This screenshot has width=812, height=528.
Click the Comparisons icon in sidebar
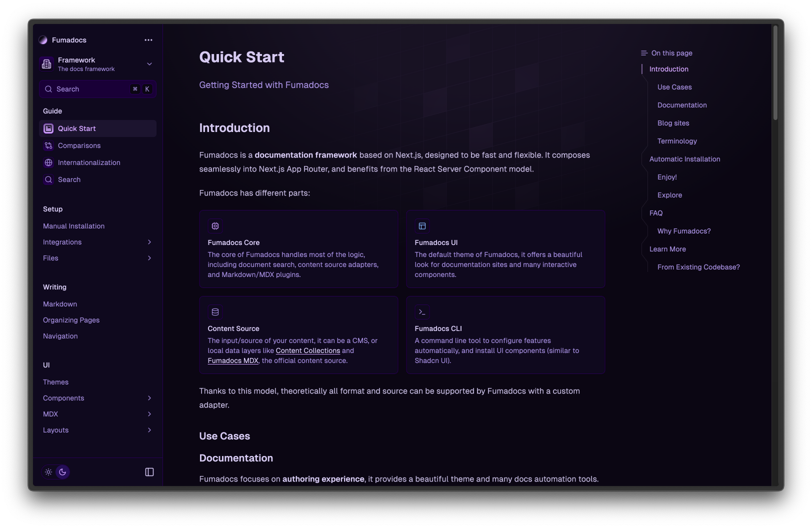pyautogui.click(x=48, y=145)
